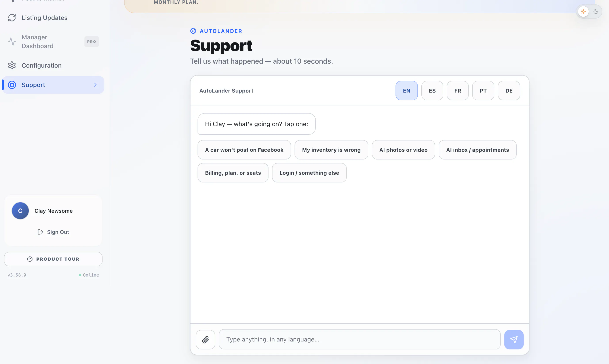Select FR language option
Image resolution: width=609 pixels, height=364 pixels.
click(x=458, y=91)
